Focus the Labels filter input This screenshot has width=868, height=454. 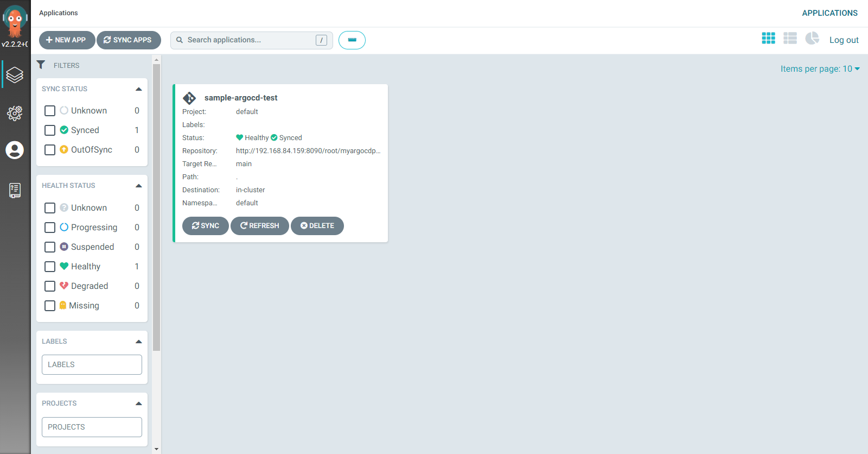[x=92, y=364]
